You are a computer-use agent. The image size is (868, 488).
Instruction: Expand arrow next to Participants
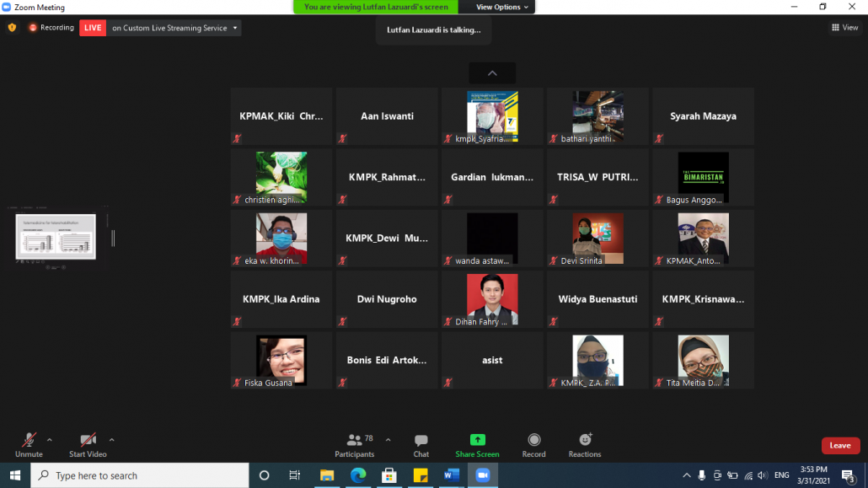point(388,440)
